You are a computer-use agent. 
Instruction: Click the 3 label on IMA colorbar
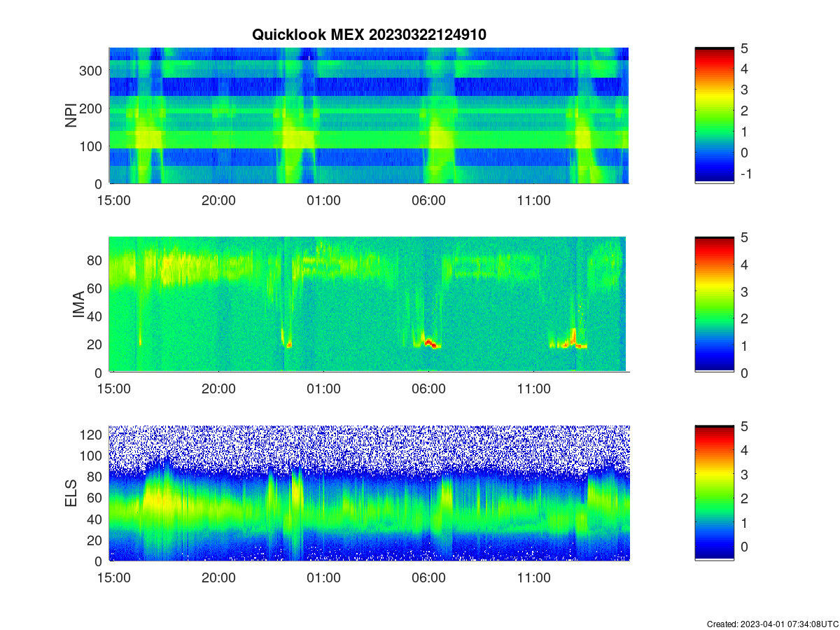pyautogui.click(x=744, y=291)
